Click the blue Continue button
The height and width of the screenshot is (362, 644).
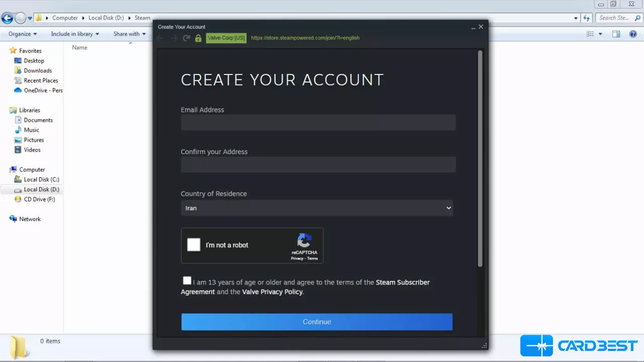click(x=317, y=322)
